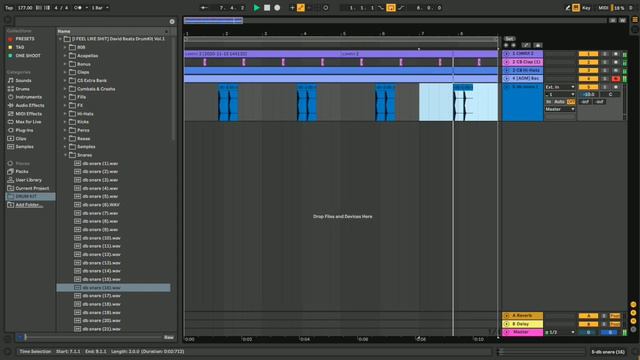The image size is (640, 360).
Task: Select the PRESETS collection
Action: click(25, 39)
